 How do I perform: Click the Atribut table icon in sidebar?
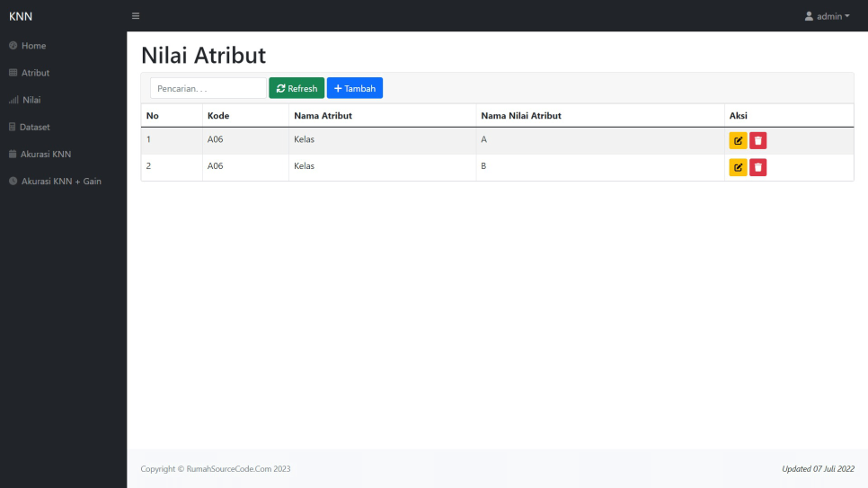[13, 73]
